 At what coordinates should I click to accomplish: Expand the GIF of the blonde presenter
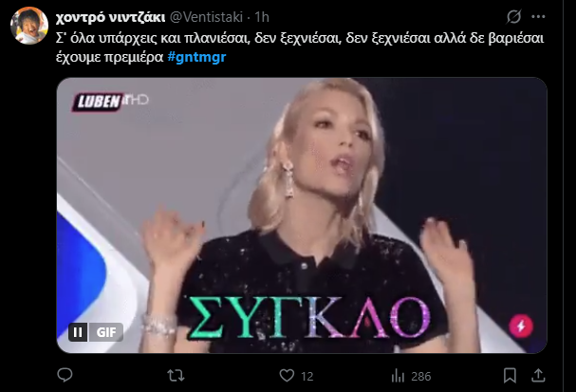[302, 215]
